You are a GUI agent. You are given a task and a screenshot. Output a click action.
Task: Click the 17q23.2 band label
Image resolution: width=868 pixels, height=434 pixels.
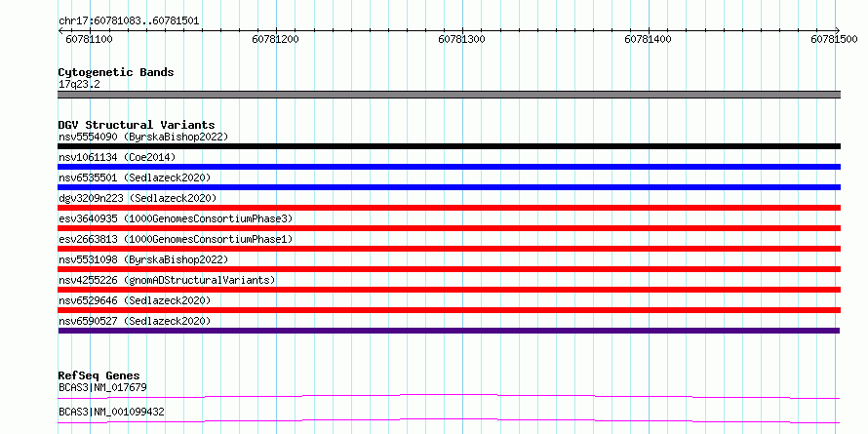79,85
